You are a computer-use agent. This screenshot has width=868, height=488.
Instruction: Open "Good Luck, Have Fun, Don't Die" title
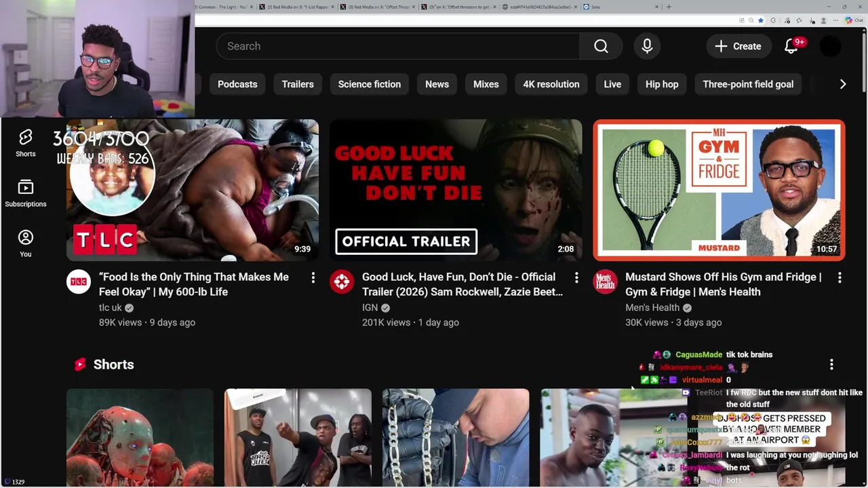pyautogui.click(x=462, y=284)
